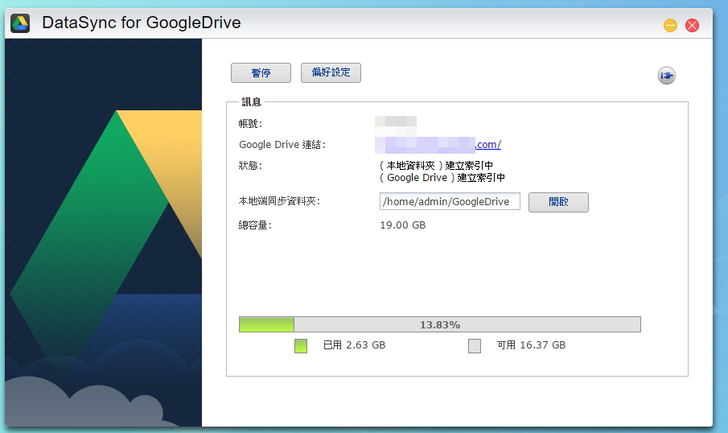The height and width of the screenshot is (433, 728).
Task: Click the Google Drive app icon in title bar
Action: click(20, 23)
